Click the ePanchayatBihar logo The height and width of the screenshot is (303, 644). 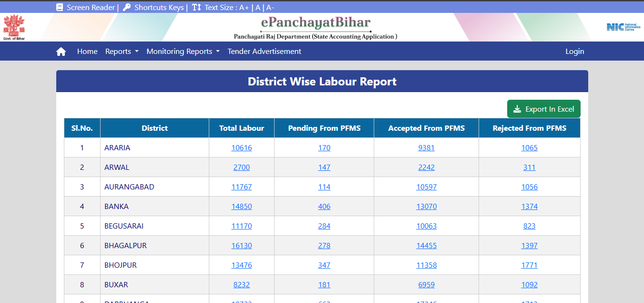(316, 23)
